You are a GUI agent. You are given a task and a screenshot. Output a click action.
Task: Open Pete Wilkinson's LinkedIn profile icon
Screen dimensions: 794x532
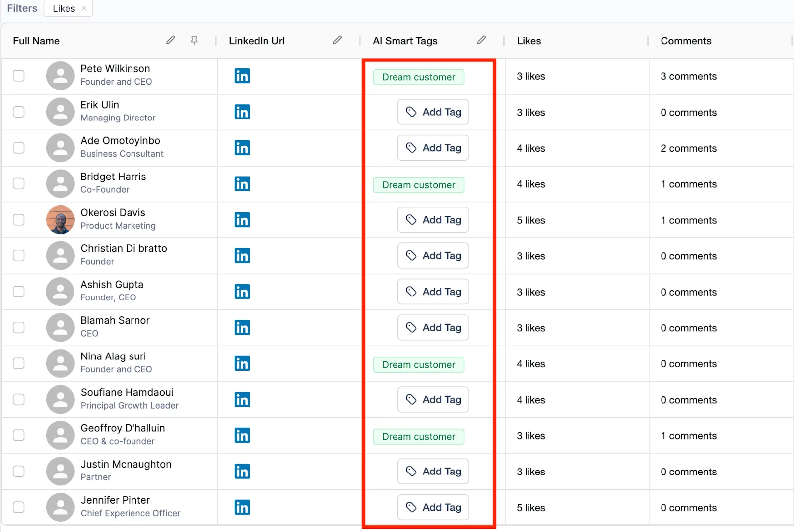tap(242, 76)
